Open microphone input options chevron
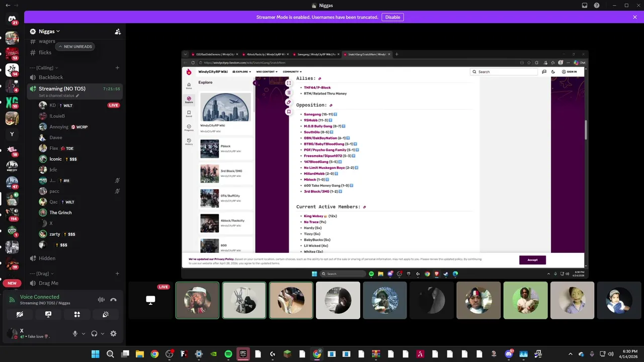644x362 pixels. click(84, 333)
